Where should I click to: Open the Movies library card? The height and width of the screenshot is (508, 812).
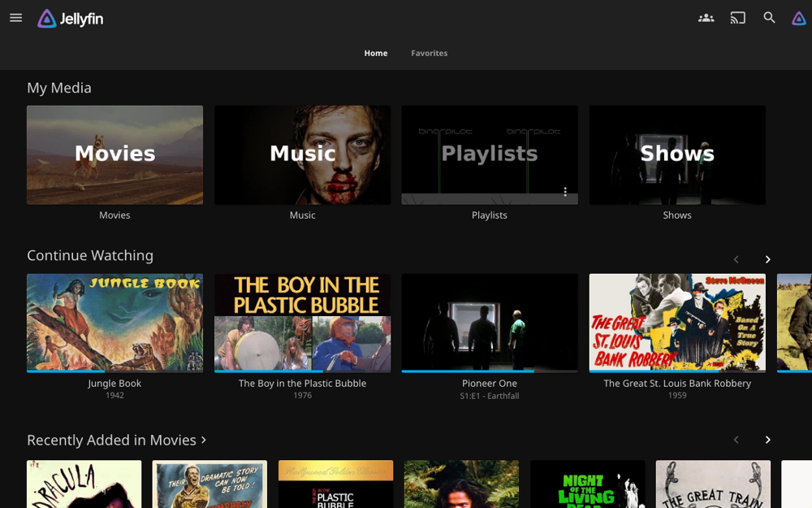tap(115, 155)
